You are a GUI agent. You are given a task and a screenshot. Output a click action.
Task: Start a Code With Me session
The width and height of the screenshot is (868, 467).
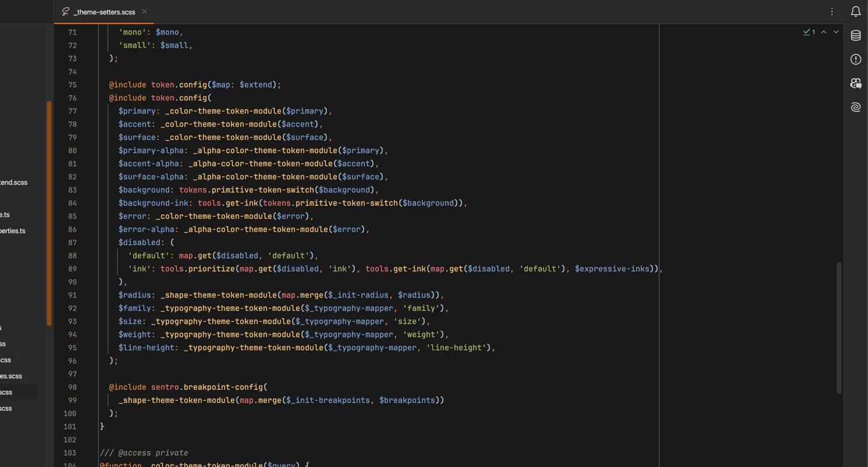pos(855,83)
